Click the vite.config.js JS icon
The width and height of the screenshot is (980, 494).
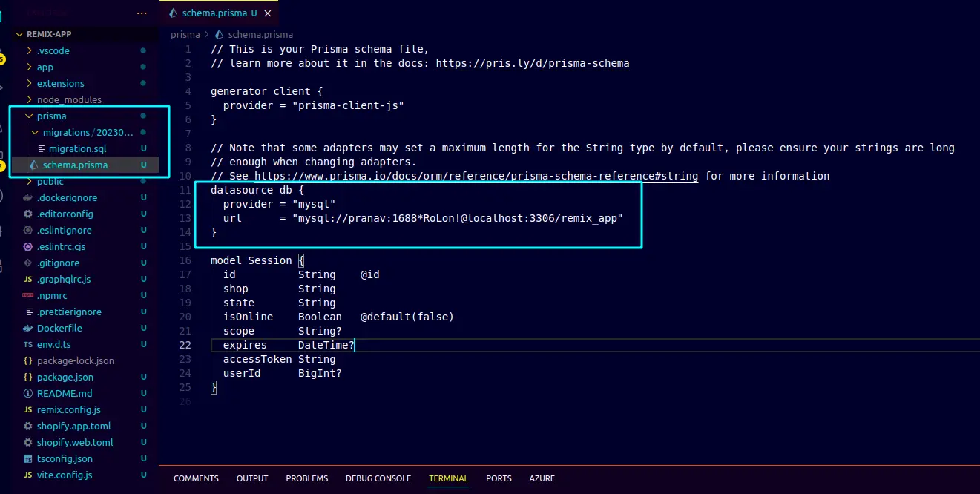pos(28,475)
